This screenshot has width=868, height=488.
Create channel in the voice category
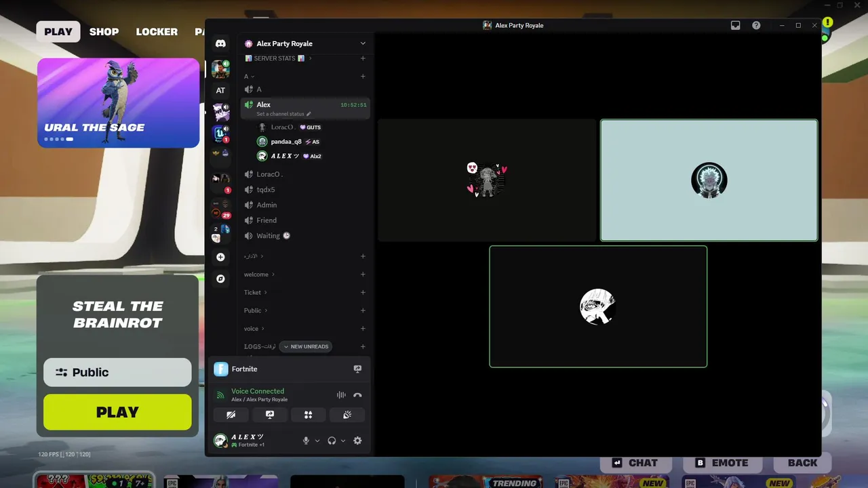363,329
